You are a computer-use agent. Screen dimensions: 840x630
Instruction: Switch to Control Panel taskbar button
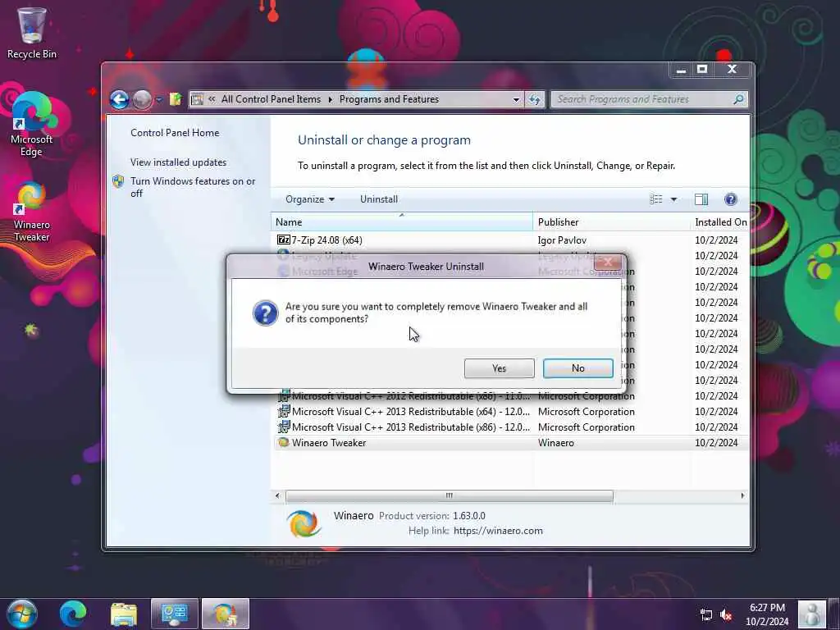[x=175, y=614]
